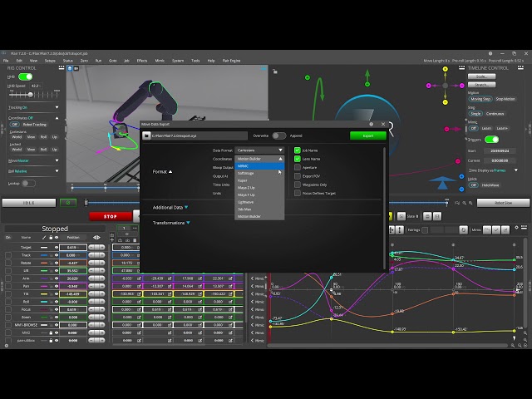Choose Lightwave in the coordinates list
Viewport: 532px width, 399px height.
(x=259, y=202)
